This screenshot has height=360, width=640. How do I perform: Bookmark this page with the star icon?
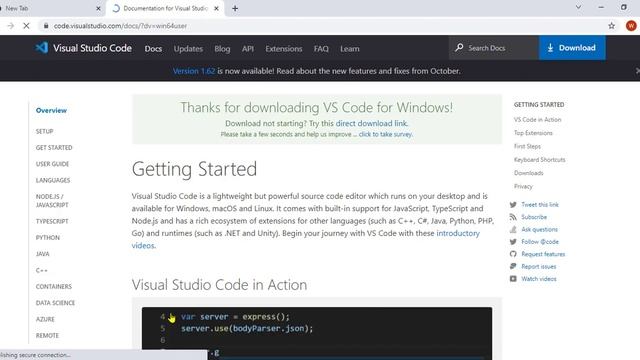tap(611, 26)
